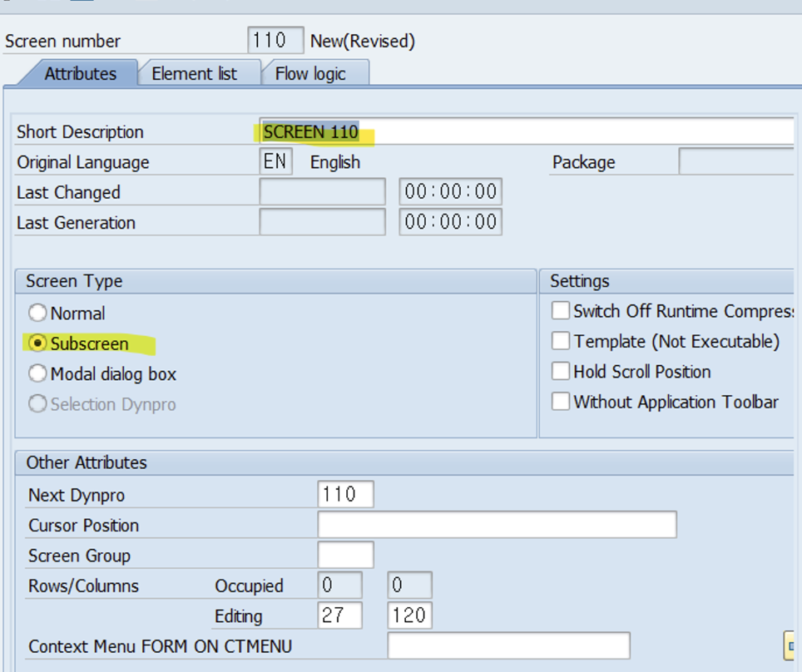
Task: Check Without Application Toolbar
Action: pos(561,401)
